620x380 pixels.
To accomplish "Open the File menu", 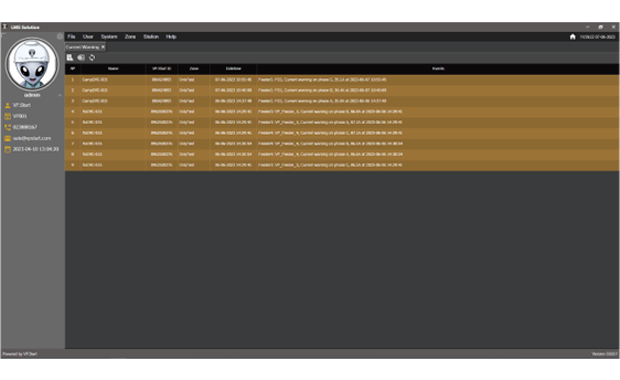I will pyautogui.click(x=71, y=37).
